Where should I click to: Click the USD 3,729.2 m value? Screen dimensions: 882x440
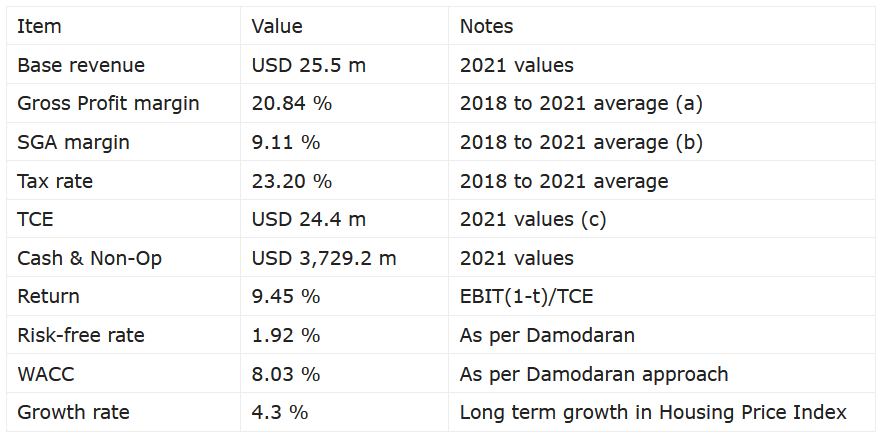click(x=324, y=259)
